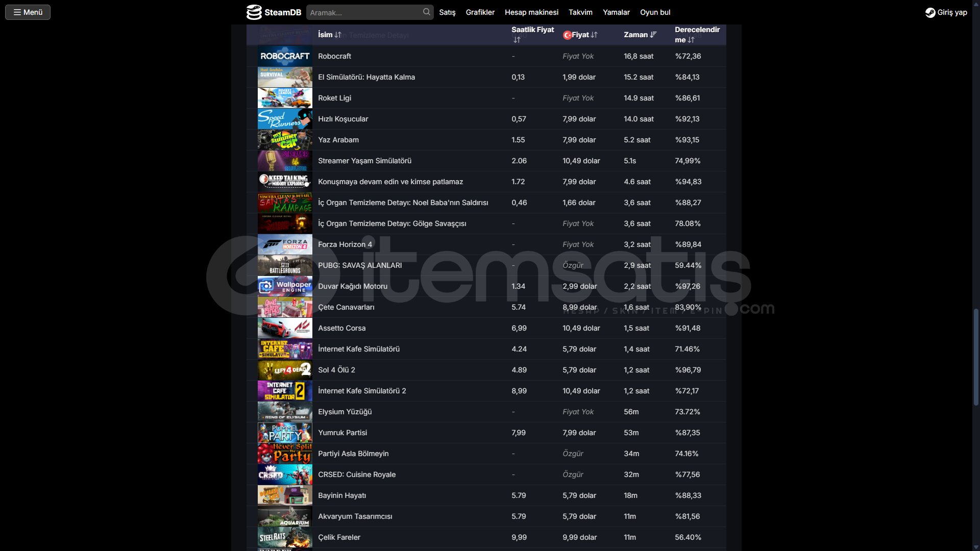Select the 59.44% PUBG rating value
The width and height of the screenshot is (980, 551).
688,265
